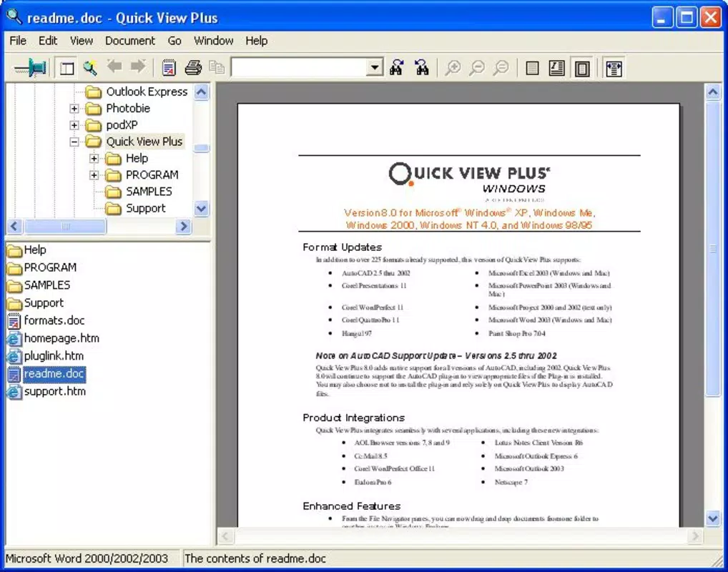The height and width of the screenshot is (572, 728).
Task: Expand the PROGRAM subfolder in the tree
Action: tap(94, 175)
